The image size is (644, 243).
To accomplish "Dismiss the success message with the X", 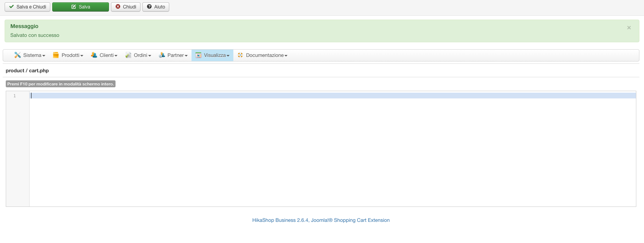I will coord(629,28).
